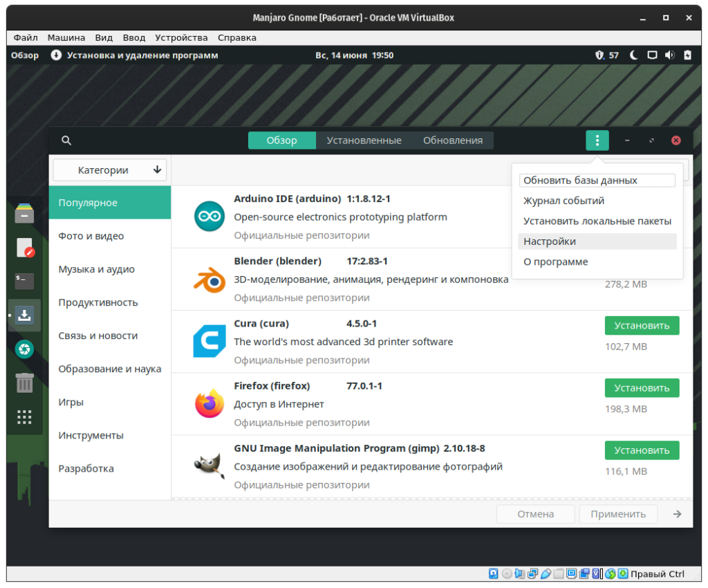708x588 pixels.
Task: Select the Игры category
Action: [110, 402]
